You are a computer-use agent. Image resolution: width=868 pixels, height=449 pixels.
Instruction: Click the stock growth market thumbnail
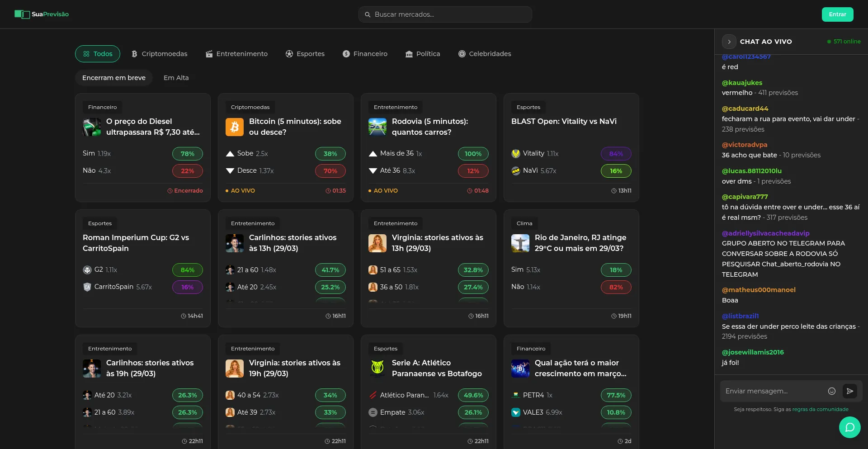[520, 369]
